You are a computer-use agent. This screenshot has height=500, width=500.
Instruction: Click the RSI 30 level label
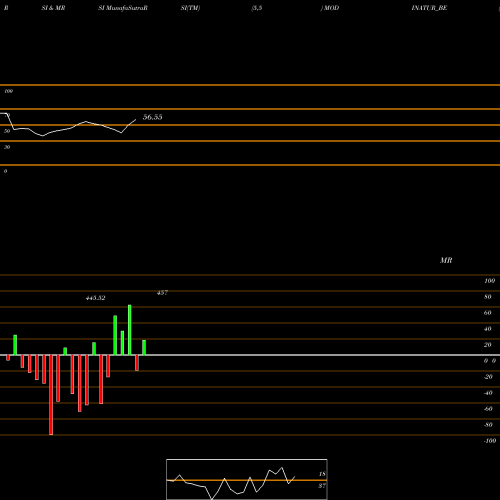pos(7,147)
